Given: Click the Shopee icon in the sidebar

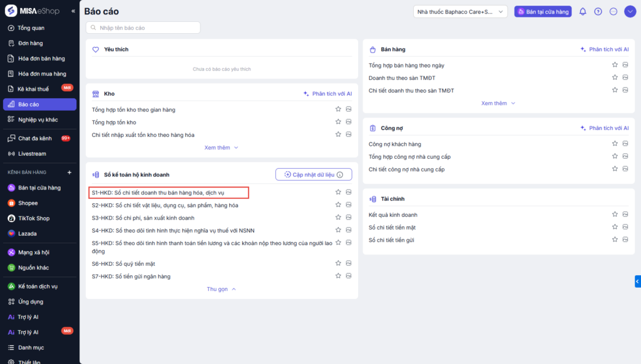Looking at the screenshot, I should (x=11, y=203).
